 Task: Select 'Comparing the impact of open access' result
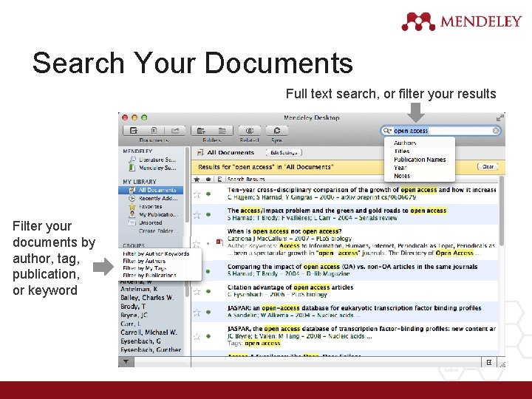point(345,270)
